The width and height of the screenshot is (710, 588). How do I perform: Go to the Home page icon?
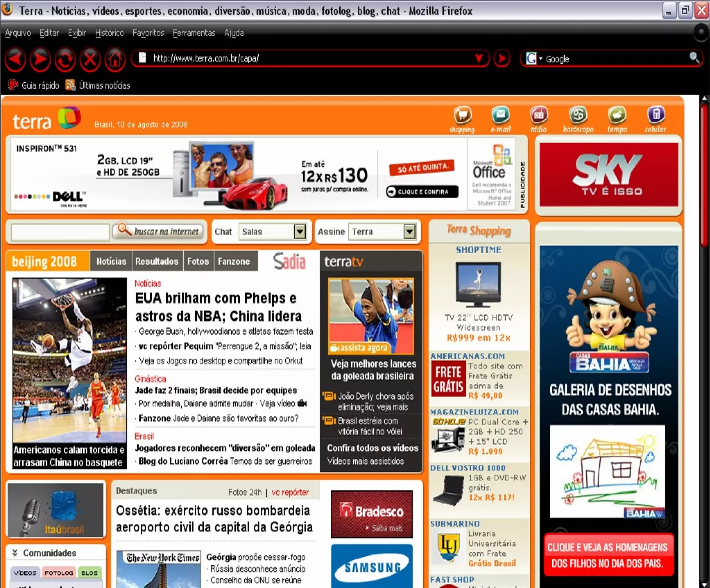115,59
